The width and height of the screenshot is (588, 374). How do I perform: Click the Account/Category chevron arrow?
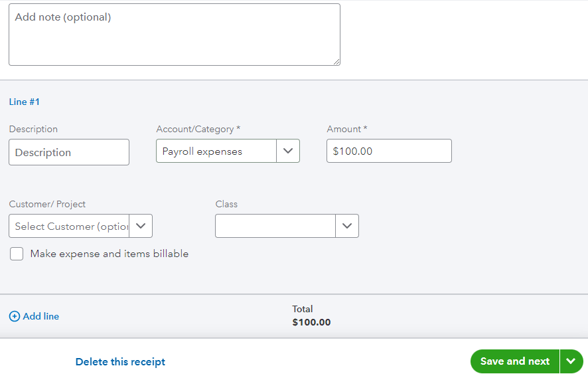[288, 151]
